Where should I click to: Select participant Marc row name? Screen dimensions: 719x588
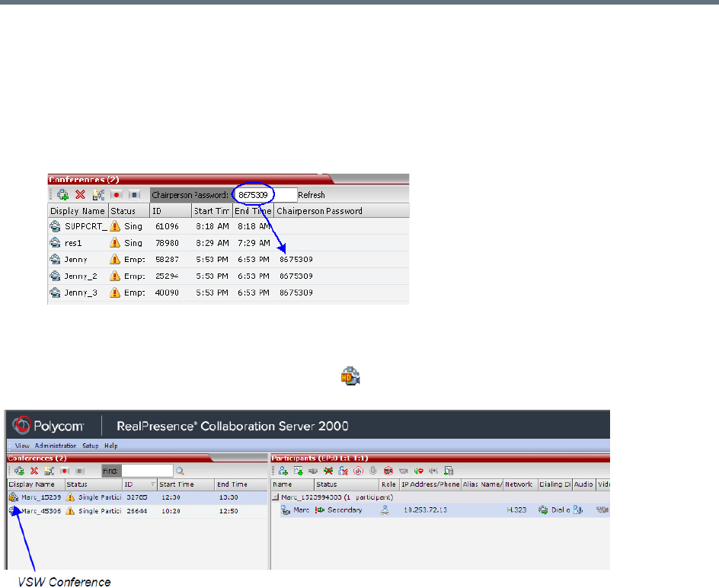tap(302, 510)
